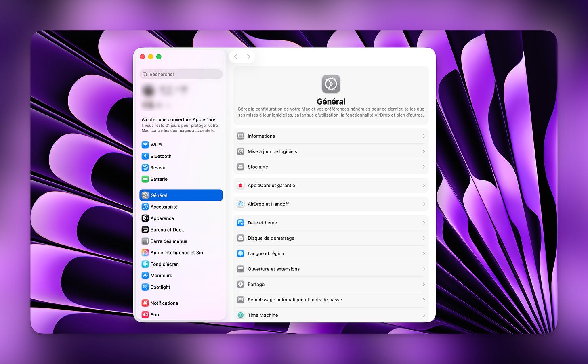This screenshot has height=364, width=588.
Task: Click the Apple Intelligence et Siri icon
Action: pyautogui.click(x=145, y=253)
